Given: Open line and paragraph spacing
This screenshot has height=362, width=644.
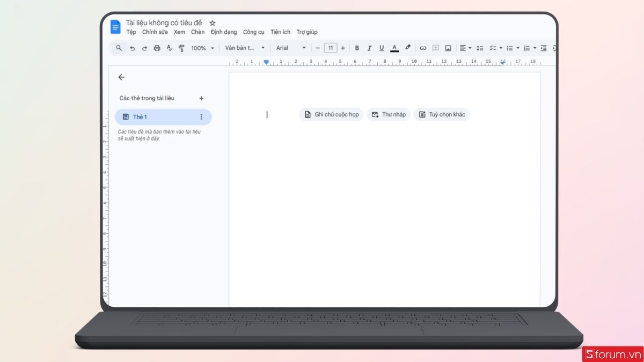Looking at the screenshot, I should pyautogui.click(x=480, y=48).
